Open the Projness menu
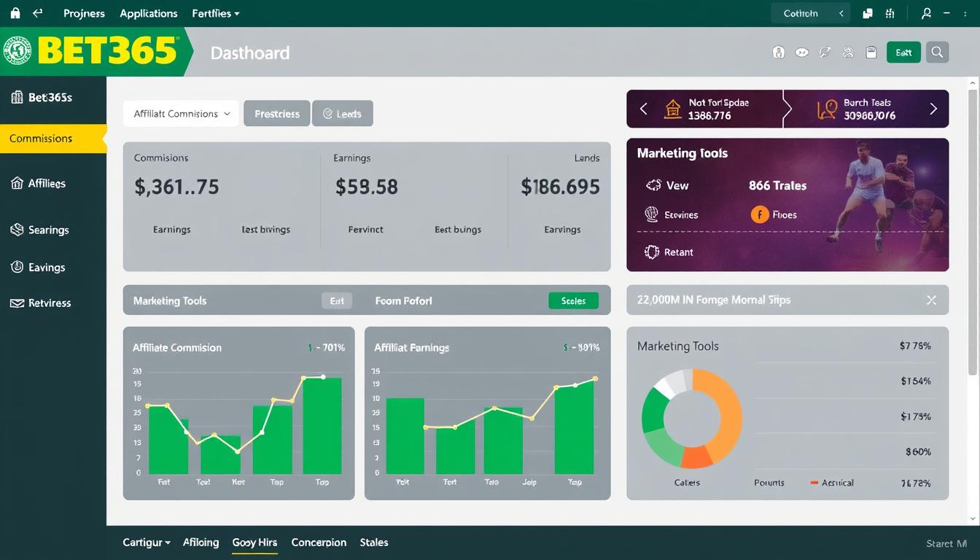The height and width of the screenshot is (560, 980). coord(84,13)
